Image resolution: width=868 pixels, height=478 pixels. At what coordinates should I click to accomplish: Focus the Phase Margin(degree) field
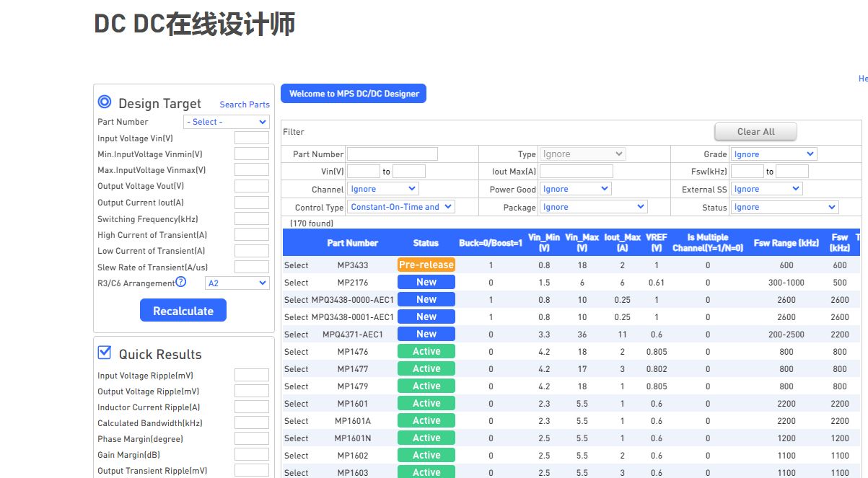(x=252, y=439)
